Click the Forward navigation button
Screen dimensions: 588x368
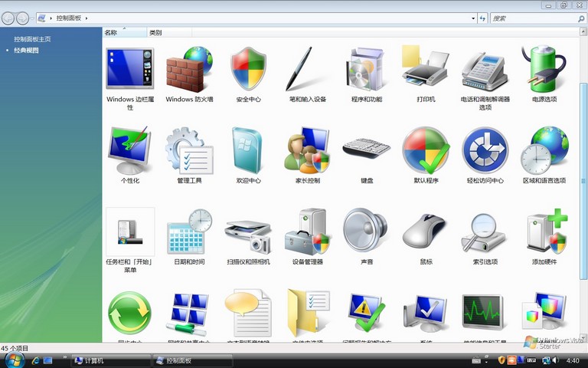(x=22, y=18)
